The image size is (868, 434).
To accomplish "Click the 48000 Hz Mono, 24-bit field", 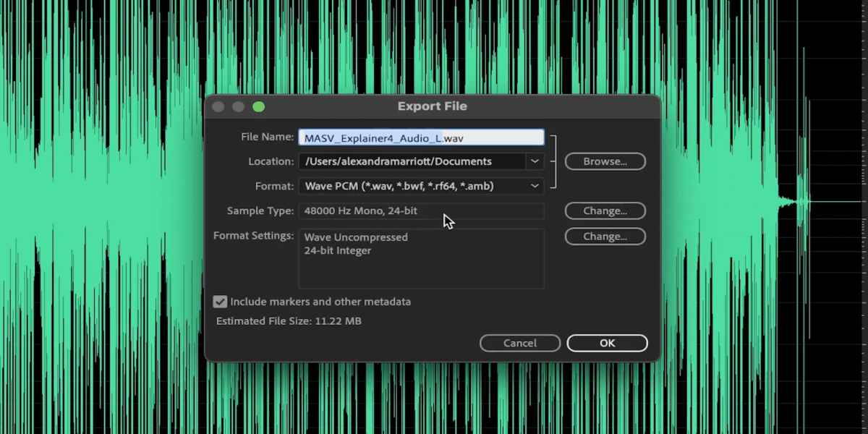I will [x=421, y=211].
